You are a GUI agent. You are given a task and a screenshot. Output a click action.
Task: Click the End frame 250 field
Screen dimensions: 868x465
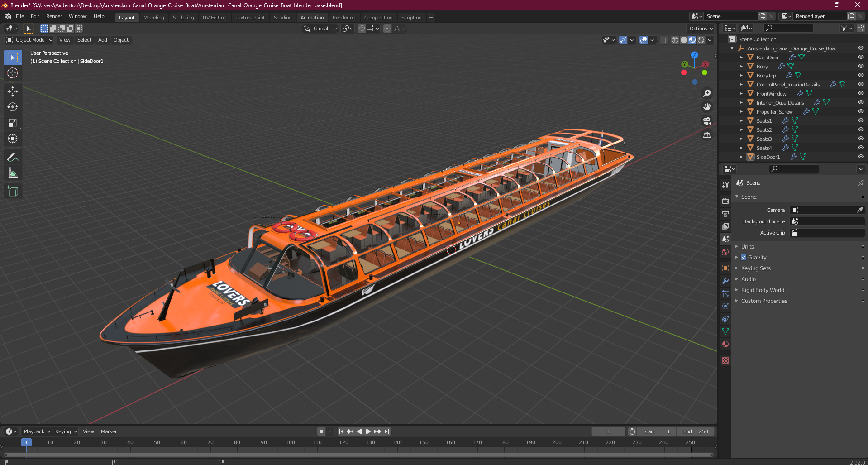point(696,431)
